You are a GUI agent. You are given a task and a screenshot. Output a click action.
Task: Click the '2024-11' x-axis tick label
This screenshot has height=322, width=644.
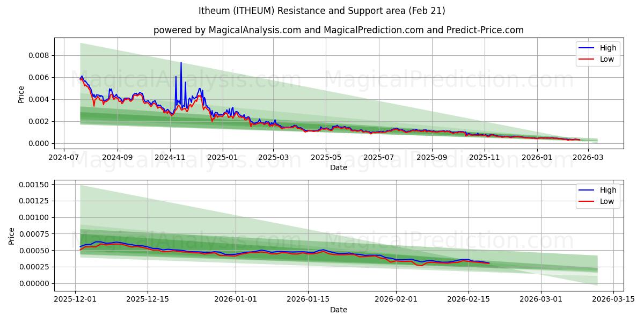coord(170,157)
